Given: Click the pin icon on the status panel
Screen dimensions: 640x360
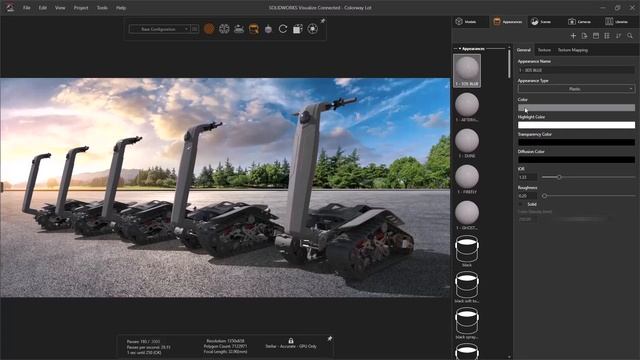Looking at the screenshot, I should coord(330,338).
